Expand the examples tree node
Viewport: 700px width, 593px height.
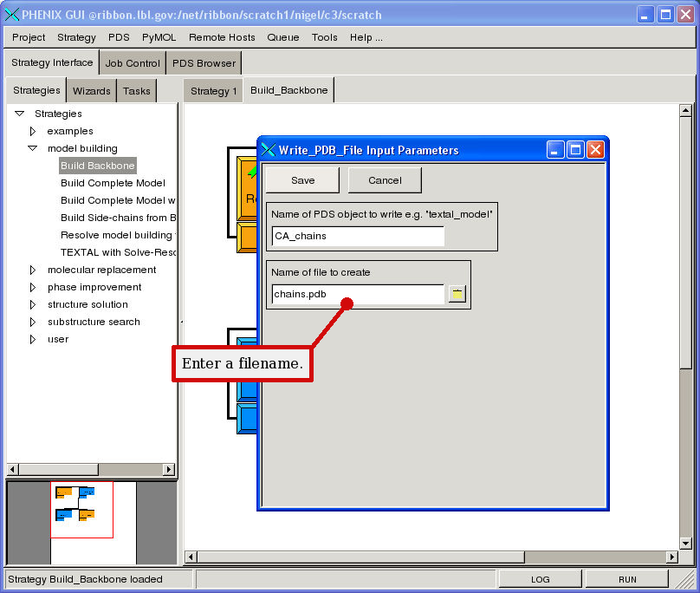click(33, 131)
